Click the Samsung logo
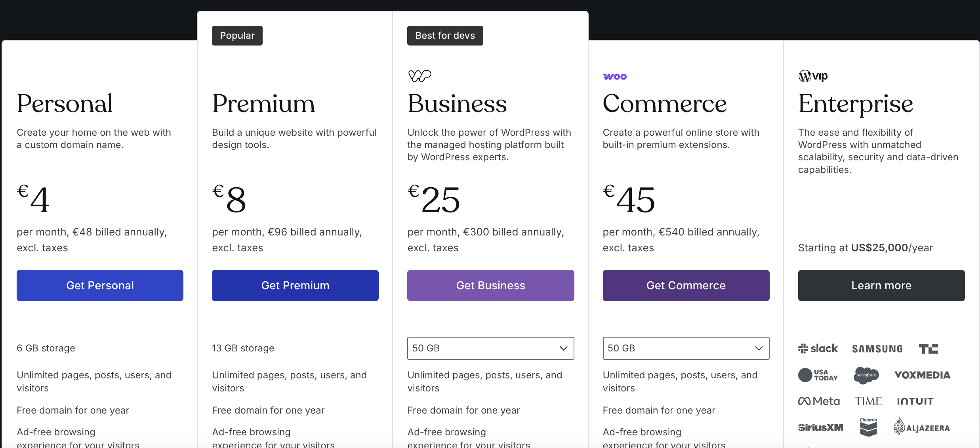 click(877, 349)
